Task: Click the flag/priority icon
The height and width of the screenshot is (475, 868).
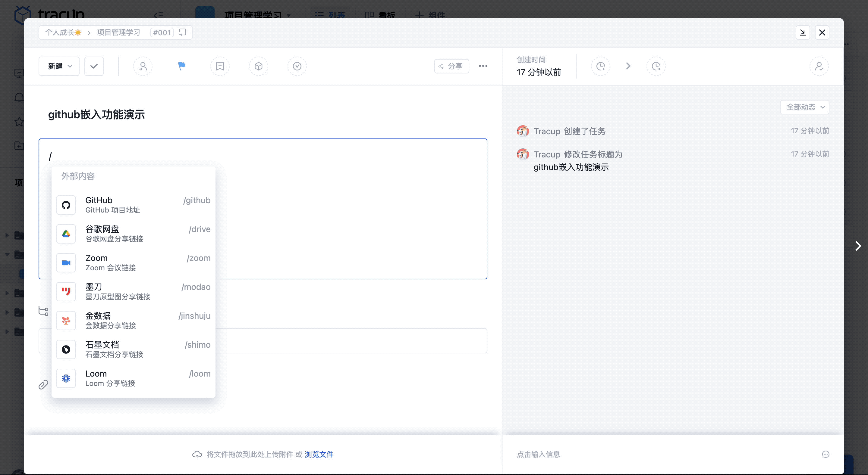Action: pyautogui.click(x=181, y=66)
